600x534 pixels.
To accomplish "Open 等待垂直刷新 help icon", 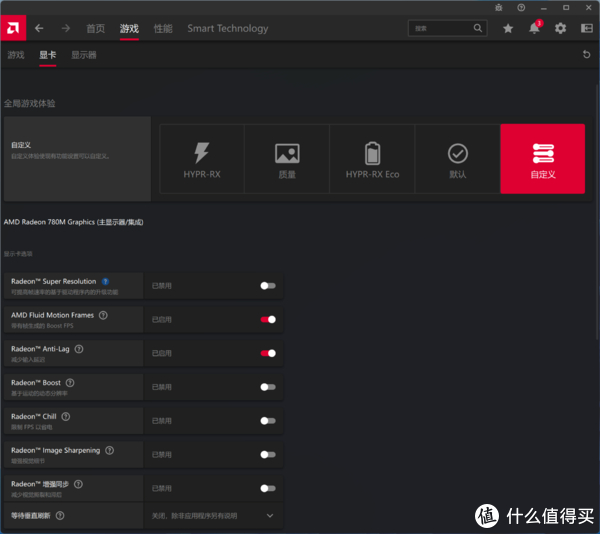I will pyautogui.click(x=60, y=516).
